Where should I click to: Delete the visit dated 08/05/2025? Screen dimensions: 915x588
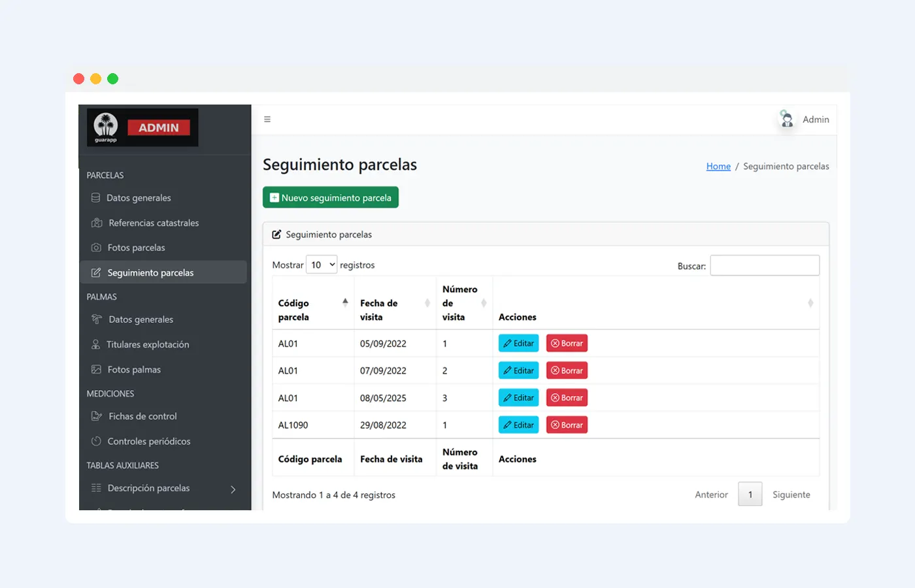[x=567, y=398]
